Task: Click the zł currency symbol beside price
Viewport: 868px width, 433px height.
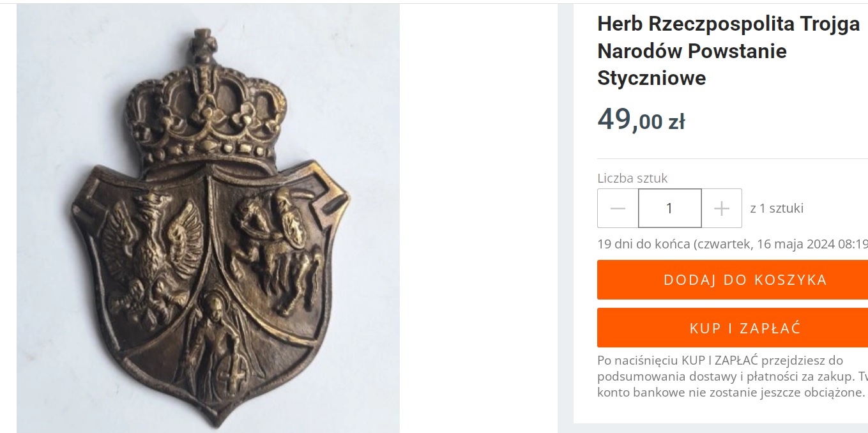Action: (x=676, y=121)
